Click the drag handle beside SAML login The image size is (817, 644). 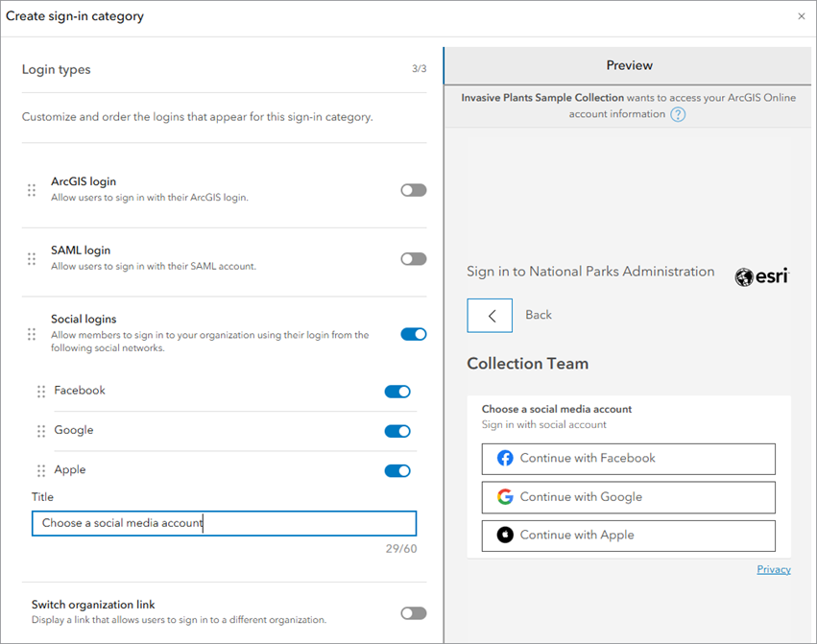pos(32,259)
